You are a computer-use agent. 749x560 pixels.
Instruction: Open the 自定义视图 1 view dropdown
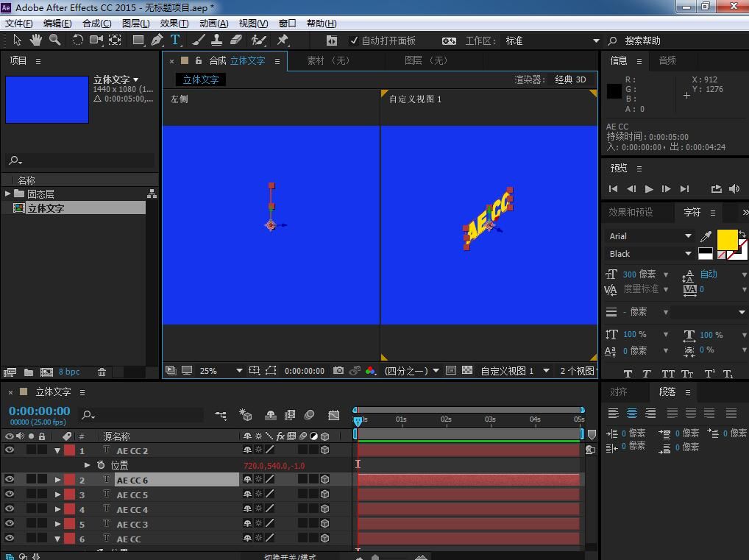pos(514,370)
